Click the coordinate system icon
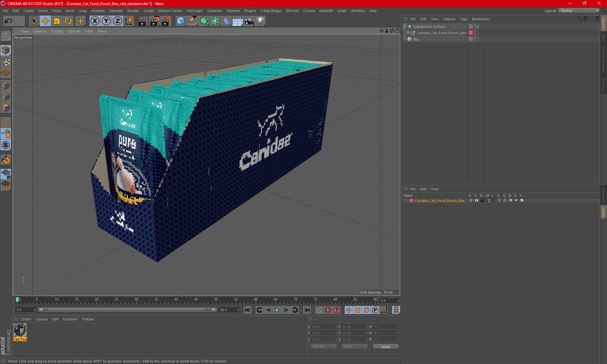The width and height of the screenshot is (607, 364). [129, 21]
